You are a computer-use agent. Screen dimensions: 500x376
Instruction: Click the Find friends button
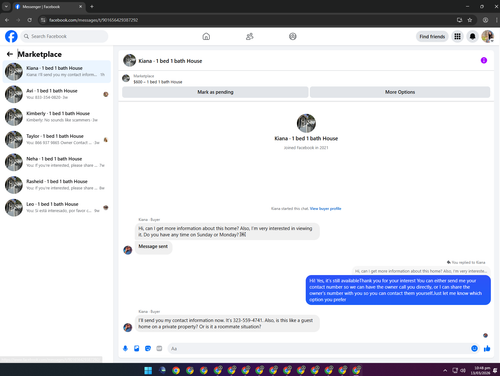click(x=432, y=37)
